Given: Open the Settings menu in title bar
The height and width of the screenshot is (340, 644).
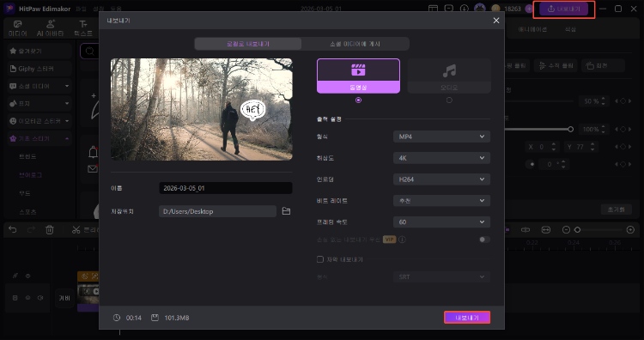Looking at the screenshot, I should coord(98,9).
